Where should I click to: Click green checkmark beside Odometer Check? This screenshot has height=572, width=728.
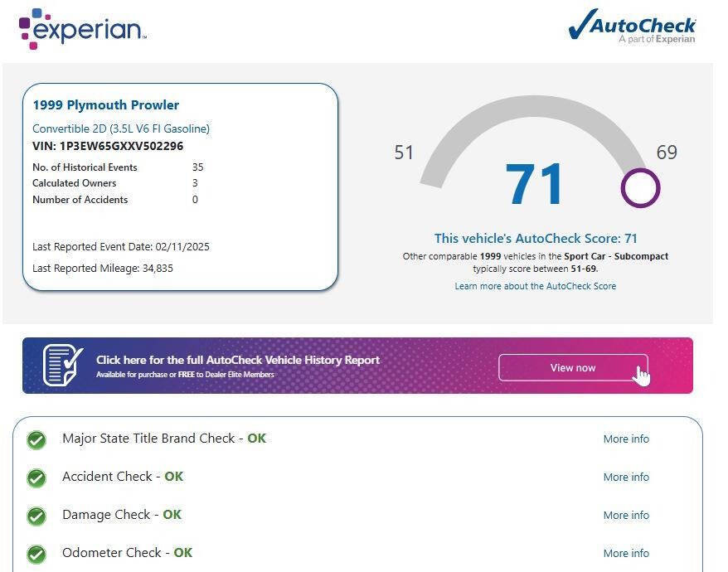[36, 554]
